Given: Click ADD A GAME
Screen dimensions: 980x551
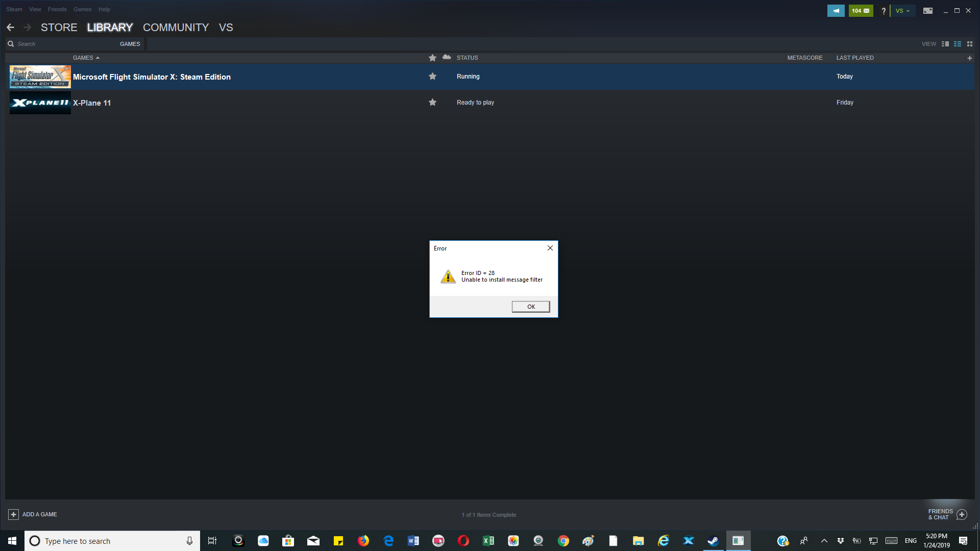Looking at the screenshot, I should [33, 514].
